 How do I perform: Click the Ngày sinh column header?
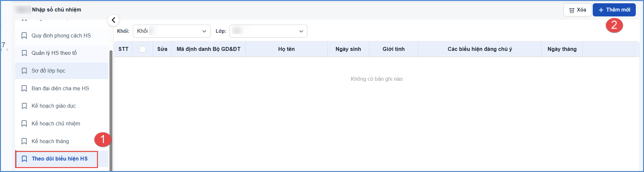click(348, 49)
